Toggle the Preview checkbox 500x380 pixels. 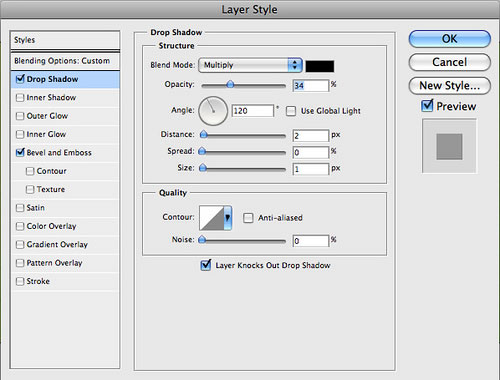point(427,106)
